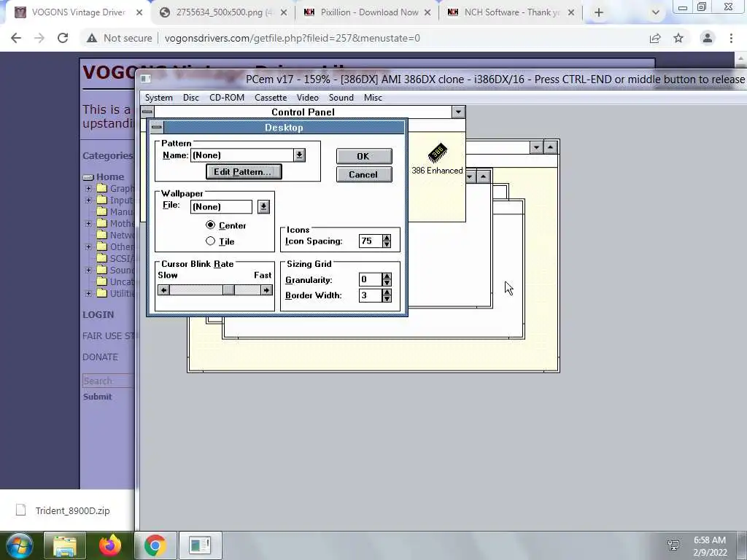Bookmark this page with the star icon
This screenshot has height=560, width=747.
678,38
